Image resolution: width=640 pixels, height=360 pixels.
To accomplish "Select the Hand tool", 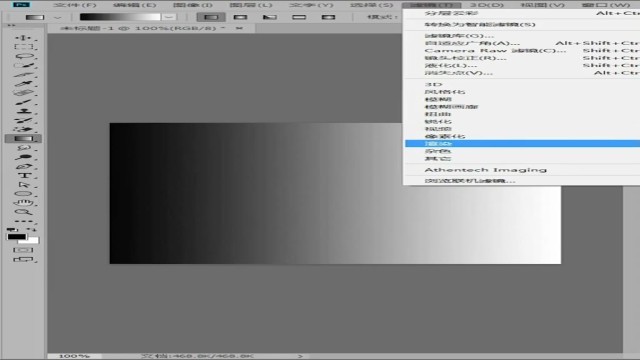I will (x=23, y=203).
